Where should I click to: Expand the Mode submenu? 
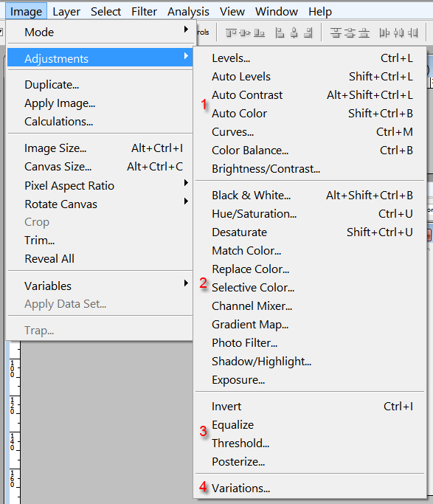tap(101, 32)
